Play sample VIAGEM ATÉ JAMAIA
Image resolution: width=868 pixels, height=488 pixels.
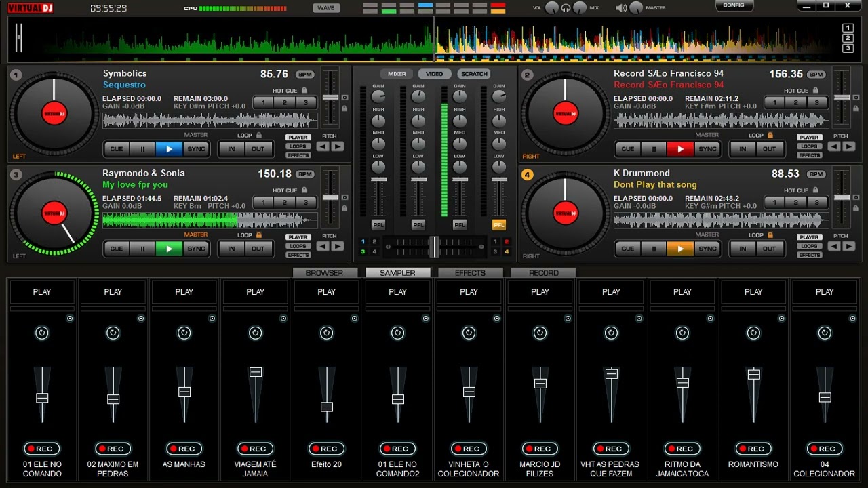coord(255,292)
